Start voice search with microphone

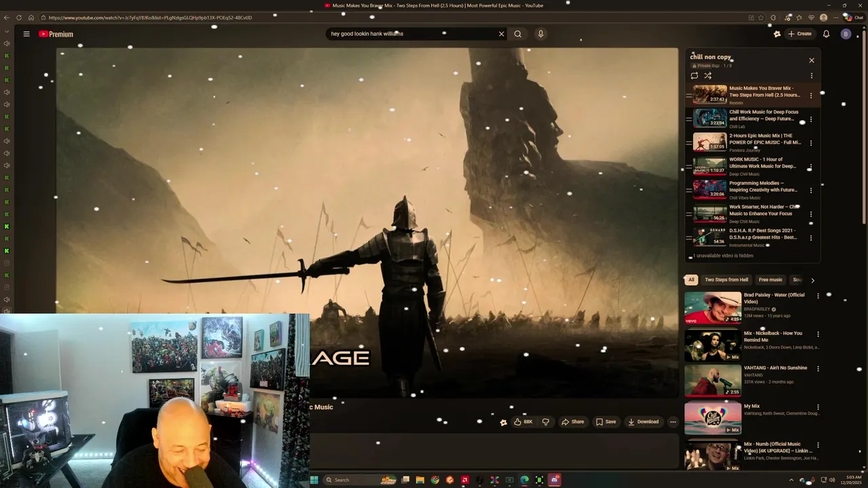coord(540,34)
